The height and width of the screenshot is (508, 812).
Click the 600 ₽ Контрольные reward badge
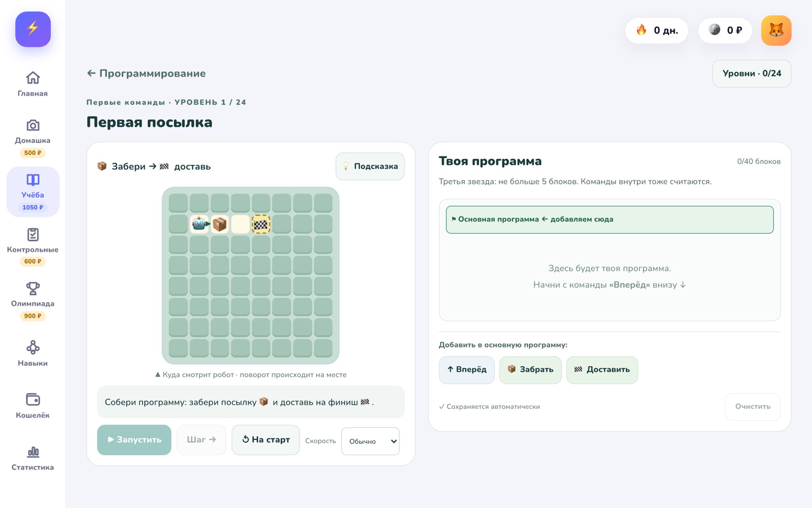(x=33, y=262)
